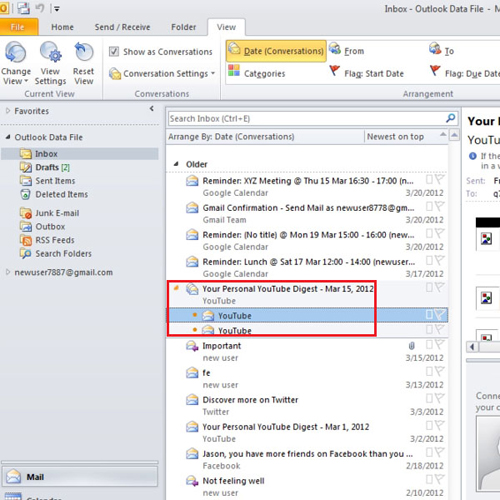Select the highlighted YouTube conversation message
Viewport: 500px width, 500px height.
click(307, 315)
